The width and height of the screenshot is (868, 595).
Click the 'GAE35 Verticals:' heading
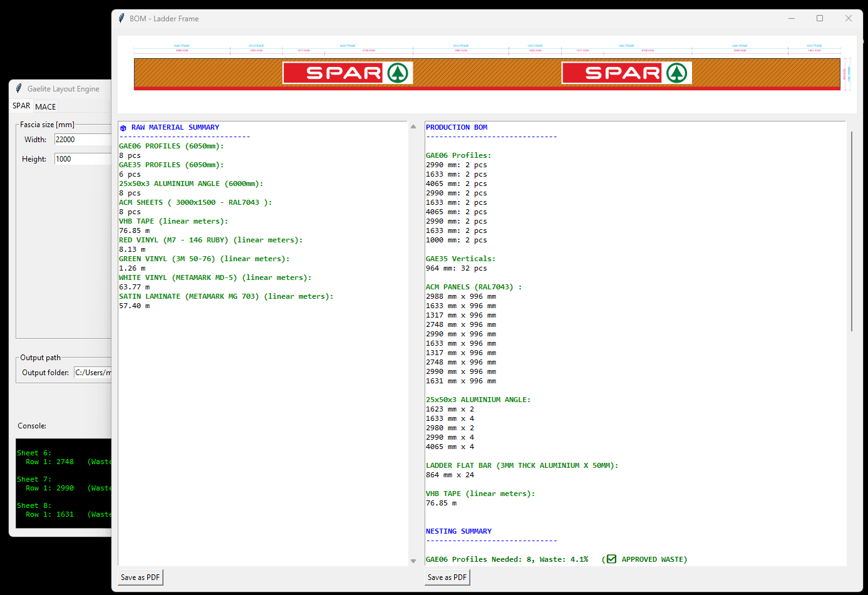461,259
